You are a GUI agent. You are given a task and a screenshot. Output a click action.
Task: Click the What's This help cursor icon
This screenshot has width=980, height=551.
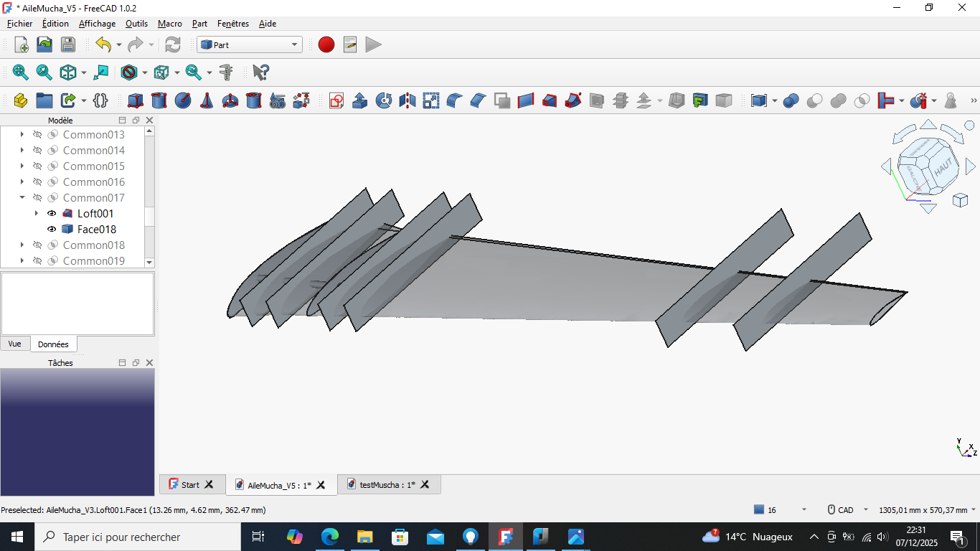point(260,72)
